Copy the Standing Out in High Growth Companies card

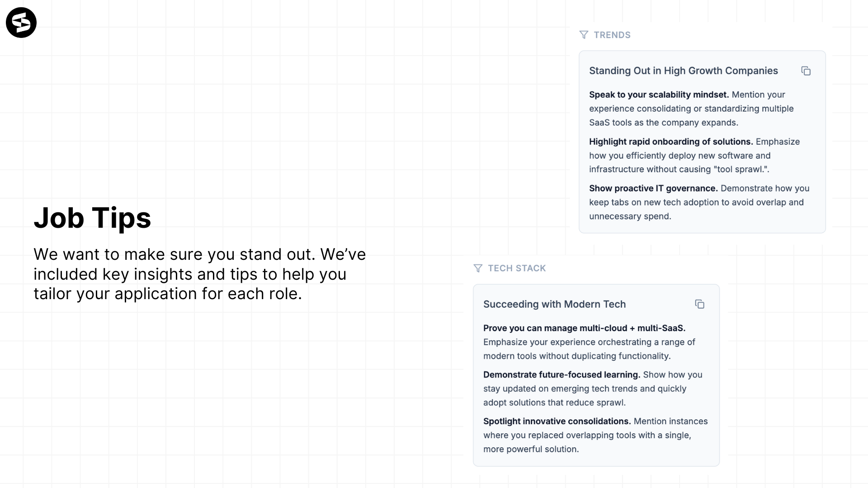[806, 71]
